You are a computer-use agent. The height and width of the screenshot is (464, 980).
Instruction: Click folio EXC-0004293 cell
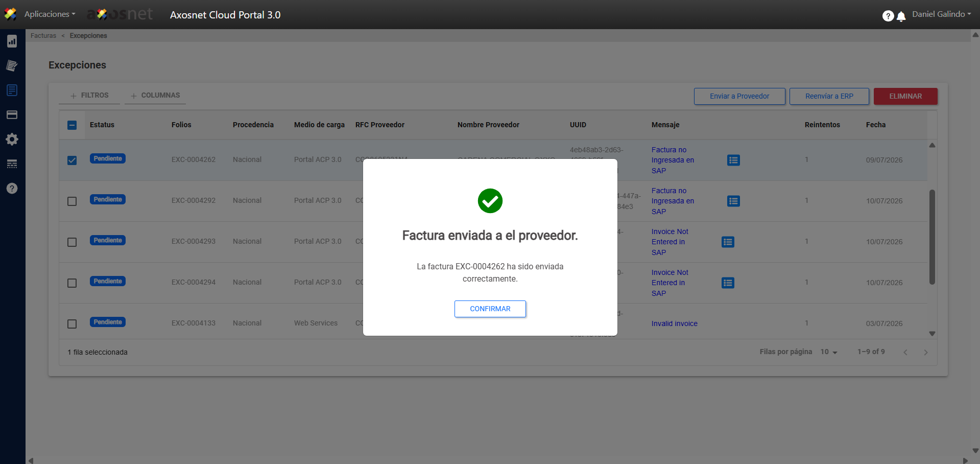pyautogui.click(x=194, y=241)
